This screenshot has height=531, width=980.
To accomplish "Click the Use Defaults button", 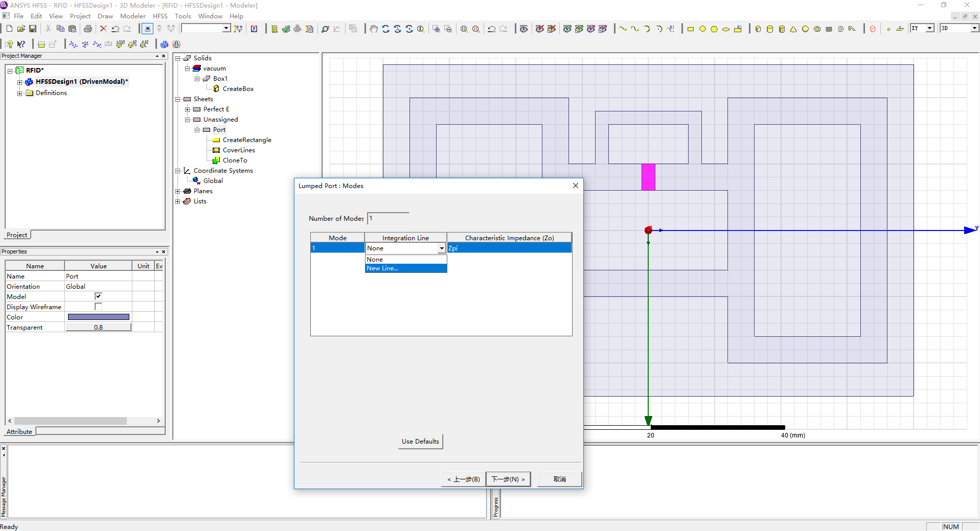I will coord(420,442).
